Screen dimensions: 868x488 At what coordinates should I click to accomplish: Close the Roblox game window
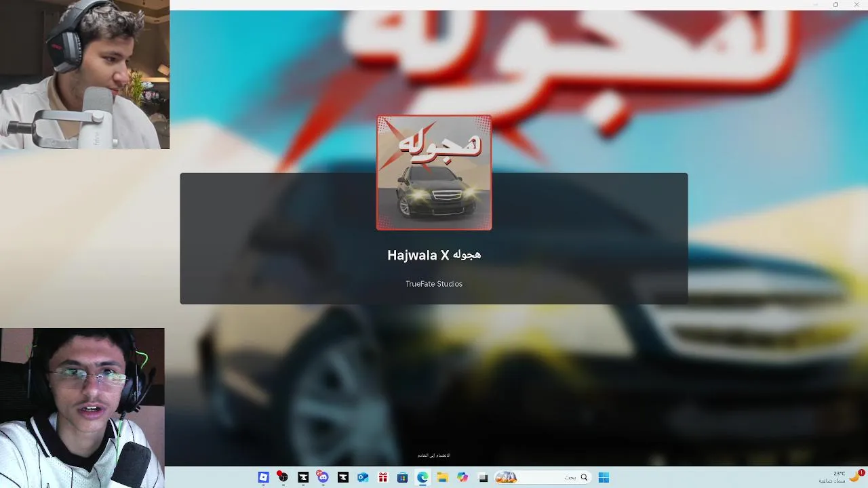tap(855, 5)
